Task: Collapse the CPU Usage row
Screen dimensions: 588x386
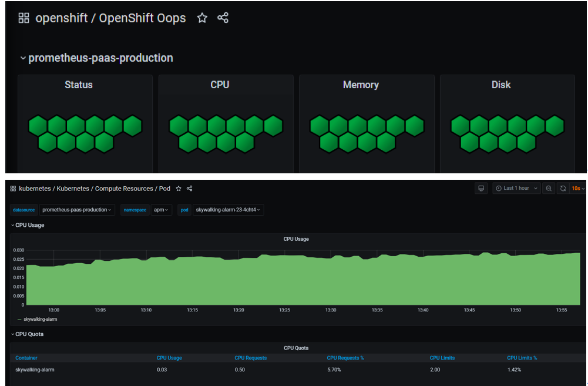Action: [x=28, y=225]
